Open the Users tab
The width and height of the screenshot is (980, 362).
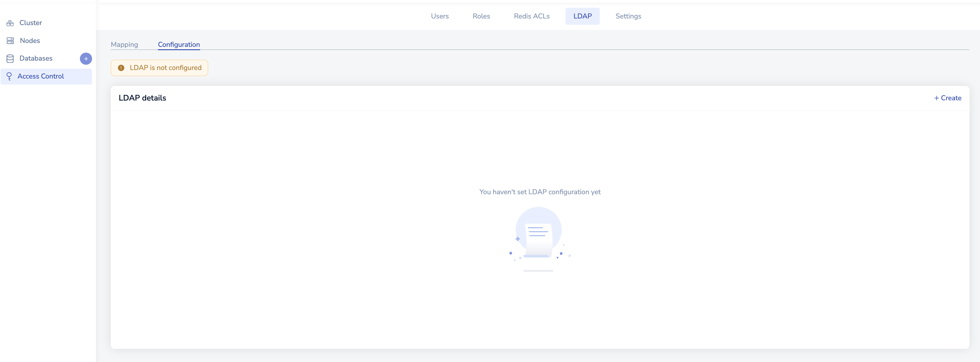click(x=439, y=16)
